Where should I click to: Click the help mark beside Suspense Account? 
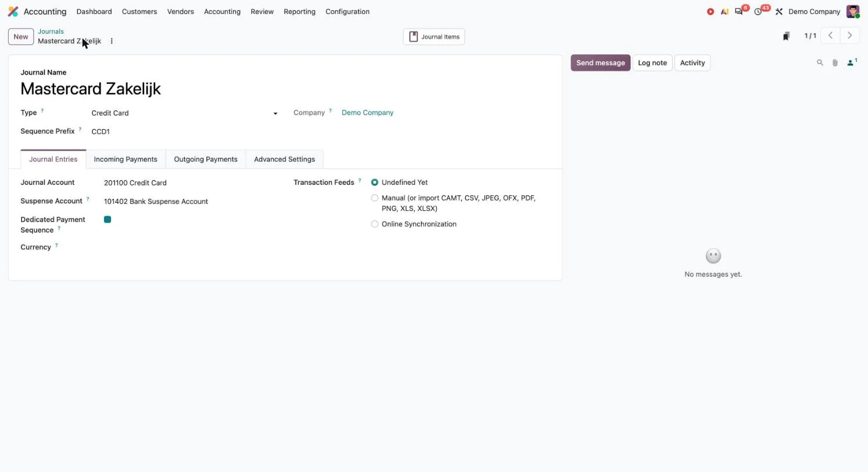pos(88,199)
